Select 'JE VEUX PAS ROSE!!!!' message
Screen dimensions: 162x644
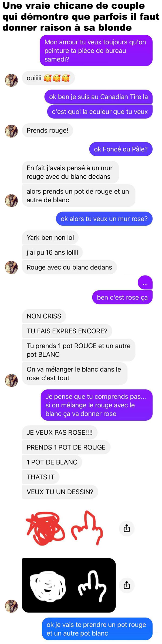click(x=60, y=432)
